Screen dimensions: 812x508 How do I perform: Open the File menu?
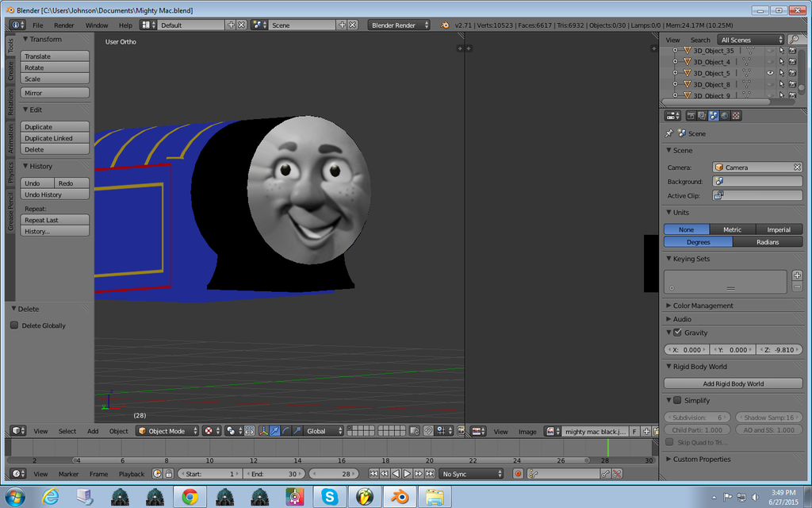click(x=38, y=25)
